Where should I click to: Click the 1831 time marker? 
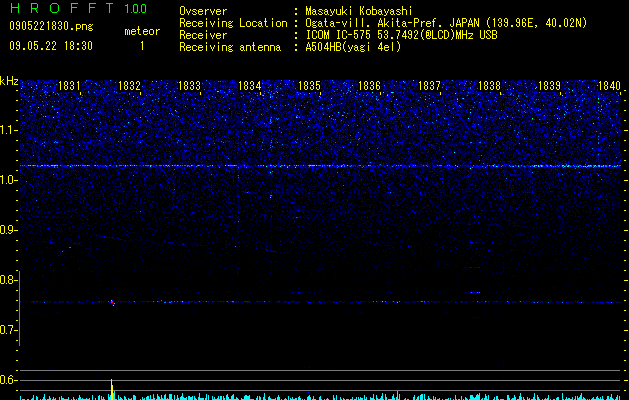coord(69,86)
